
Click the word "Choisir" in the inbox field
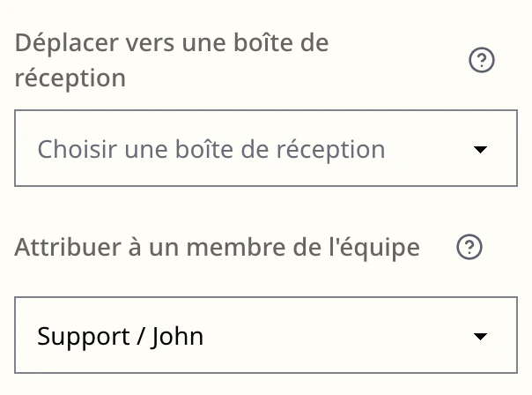point(77,149)
